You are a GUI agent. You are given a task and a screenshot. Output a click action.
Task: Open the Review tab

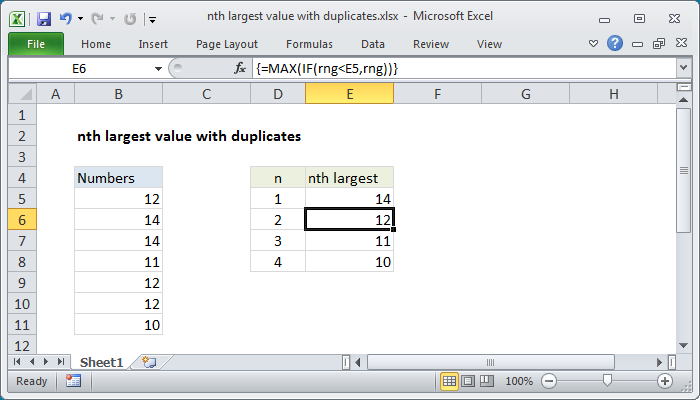[431, 44]
